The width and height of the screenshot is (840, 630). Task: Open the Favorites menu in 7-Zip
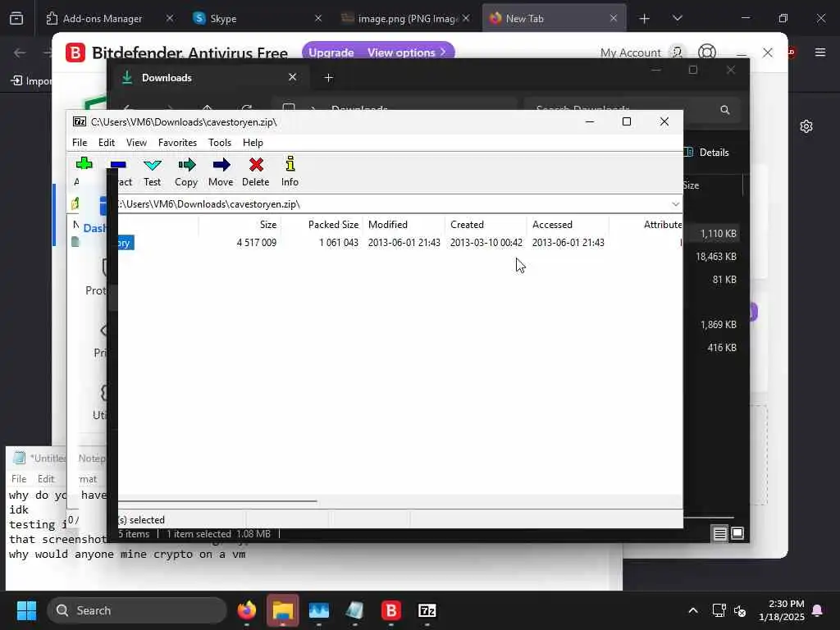point(177,143)
